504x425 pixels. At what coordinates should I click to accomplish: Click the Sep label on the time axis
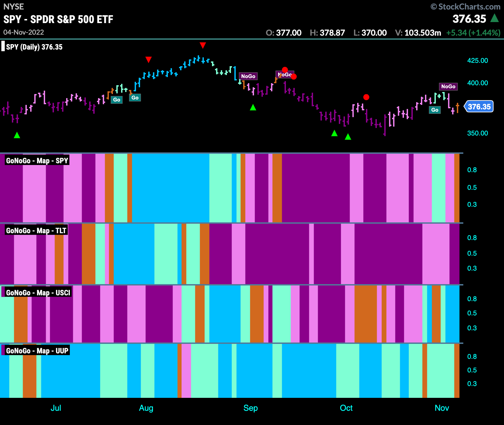[x=251, y=408]
